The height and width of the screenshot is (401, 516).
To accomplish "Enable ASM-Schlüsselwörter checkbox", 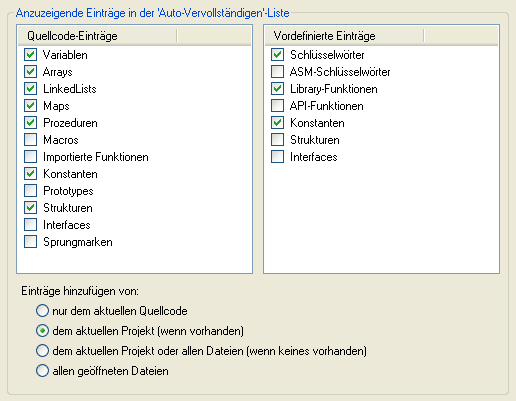I will tap(277, 72).
